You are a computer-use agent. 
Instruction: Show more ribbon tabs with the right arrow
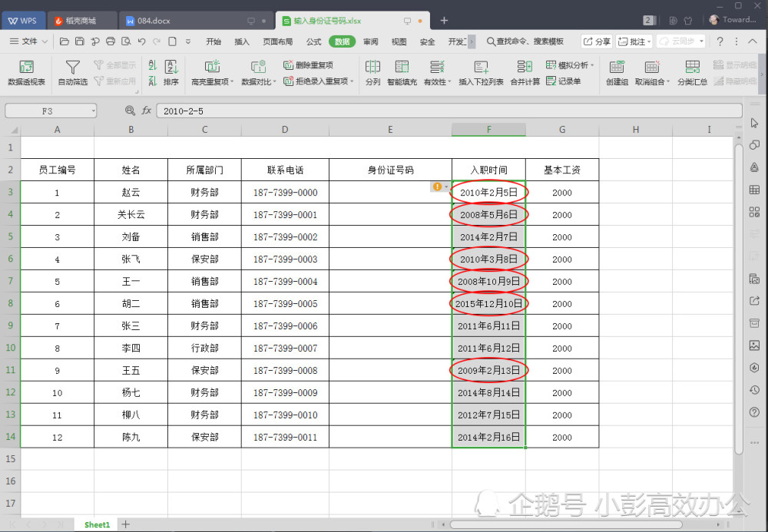click(472, 41)
